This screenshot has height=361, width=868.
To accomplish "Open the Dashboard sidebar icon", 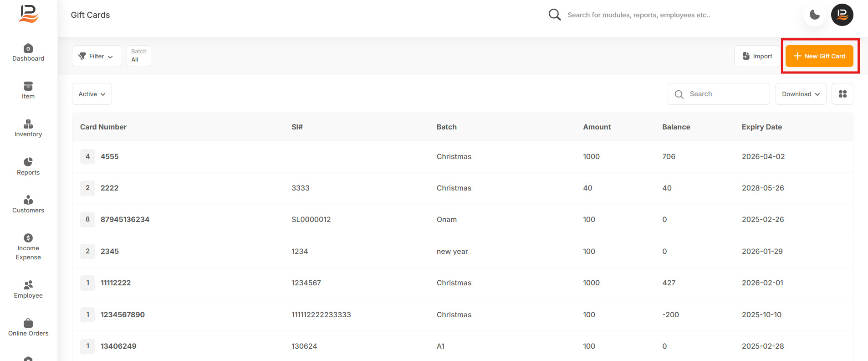I will (28, 48).
